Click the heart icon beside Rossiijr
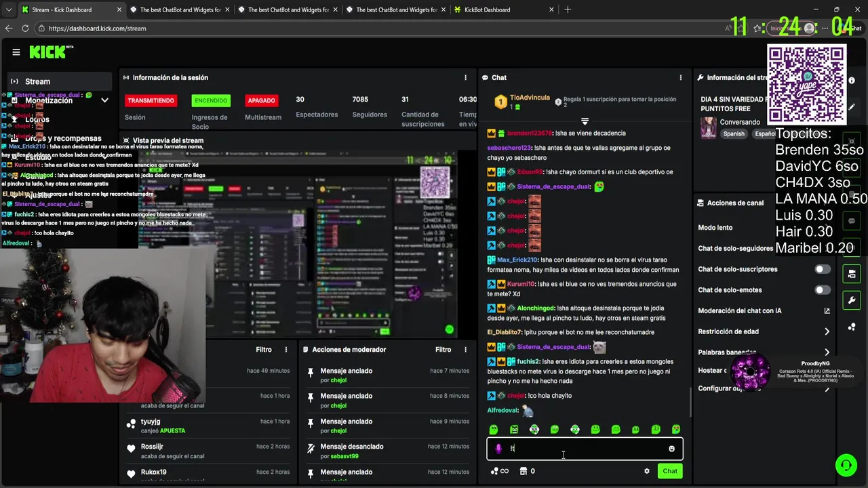The image size is (868, 488). 132,449
